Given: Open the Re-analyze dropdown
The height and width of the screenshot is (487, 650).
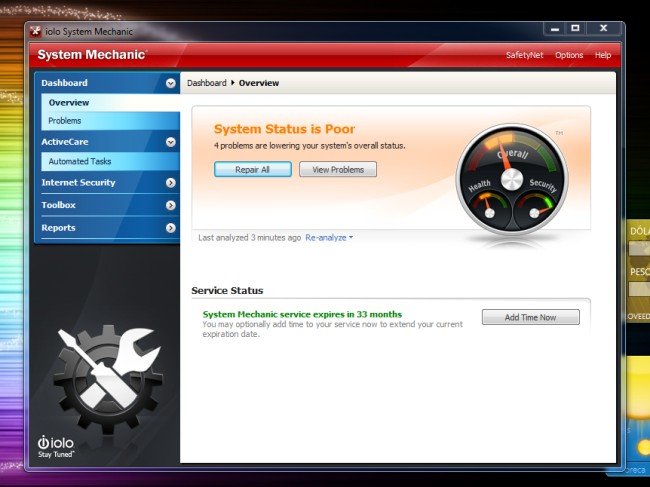Looking at the screenshot, I should pyautogui.click(x=329, y=237).
